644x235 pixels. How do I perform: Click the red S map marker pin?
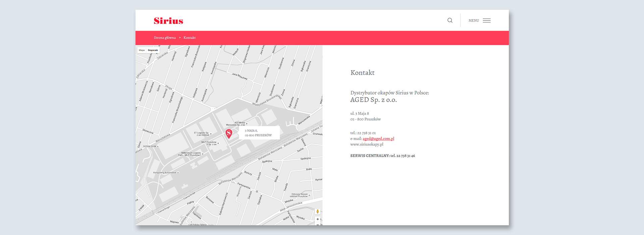tap(229, 134)
